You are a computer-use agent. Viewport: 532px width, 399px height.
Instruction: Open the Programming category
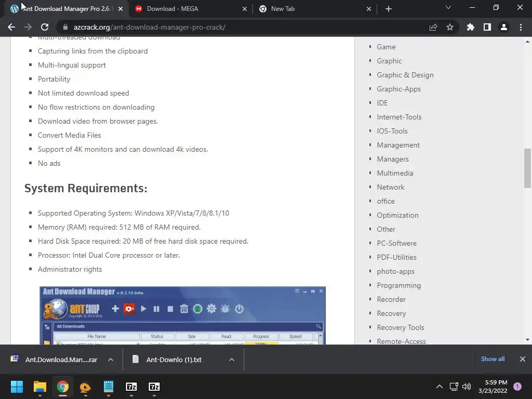[399, 285]
